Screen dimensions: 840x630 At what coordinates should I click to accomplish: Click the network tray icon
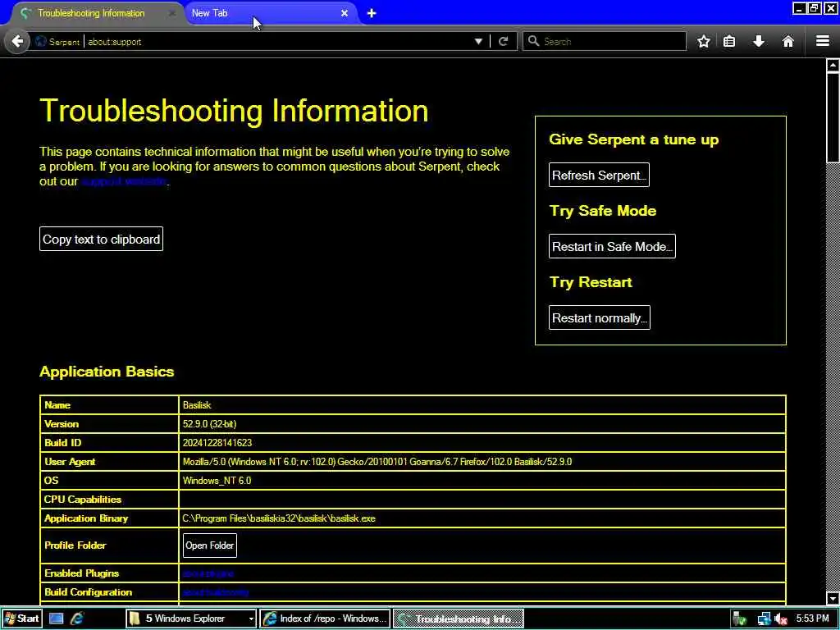[x=764, y=619]
